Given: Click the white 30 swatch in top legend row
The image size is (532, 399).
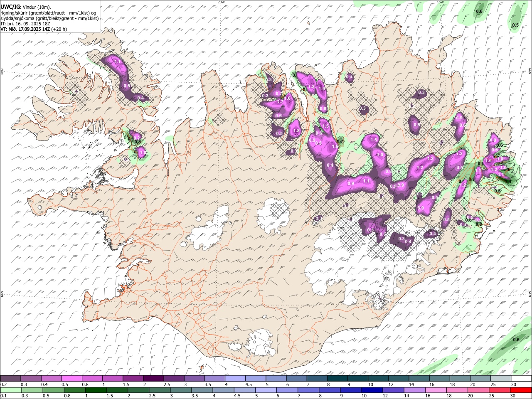Looking at the screenshot, I should tap(521, 379).
